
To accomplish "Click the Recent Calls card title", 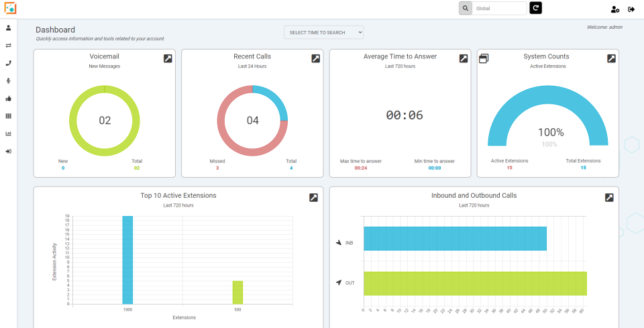I will [252, 56].
